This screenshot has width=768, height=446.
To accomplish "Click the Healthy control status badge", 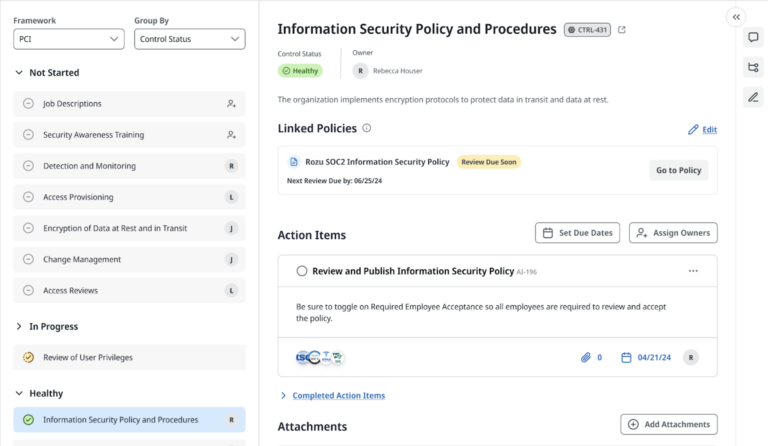I will (x=301, y=71).
